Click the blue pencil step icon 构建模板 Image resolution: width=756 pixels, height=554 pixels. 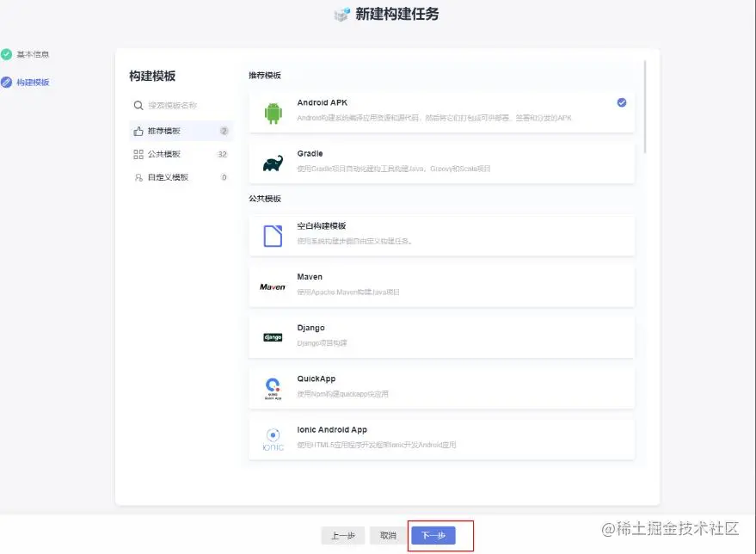(6, 82)
